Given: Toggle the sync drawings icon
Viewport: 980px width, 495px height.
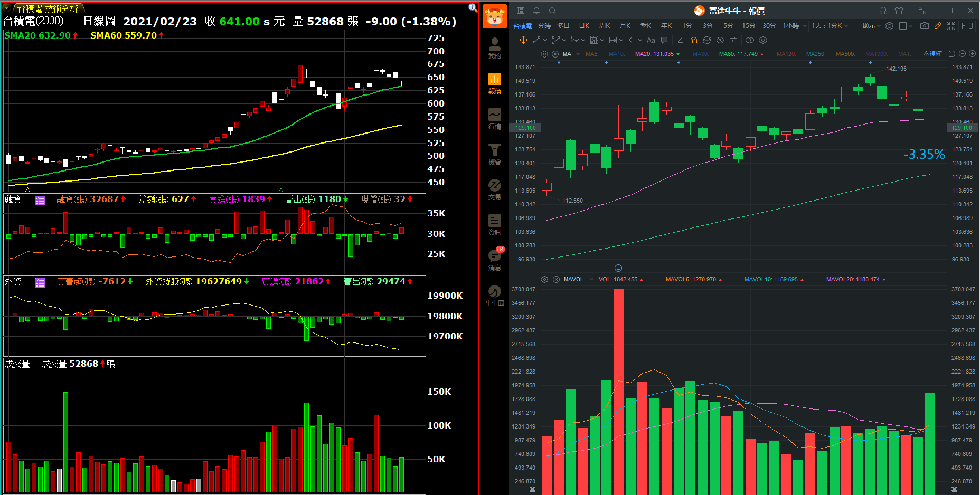Looking at the screenshot, I should click(707, 40).
